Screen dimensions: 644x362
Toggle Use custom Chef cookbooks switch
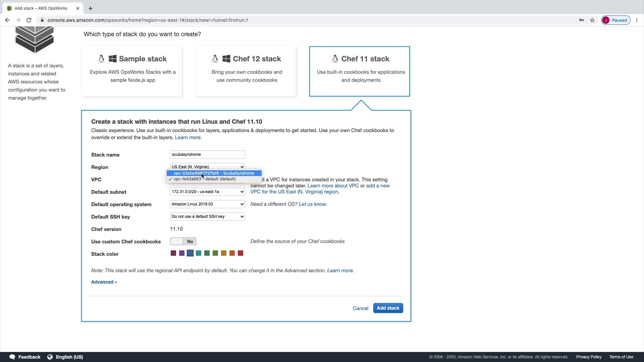coord(183,241)
